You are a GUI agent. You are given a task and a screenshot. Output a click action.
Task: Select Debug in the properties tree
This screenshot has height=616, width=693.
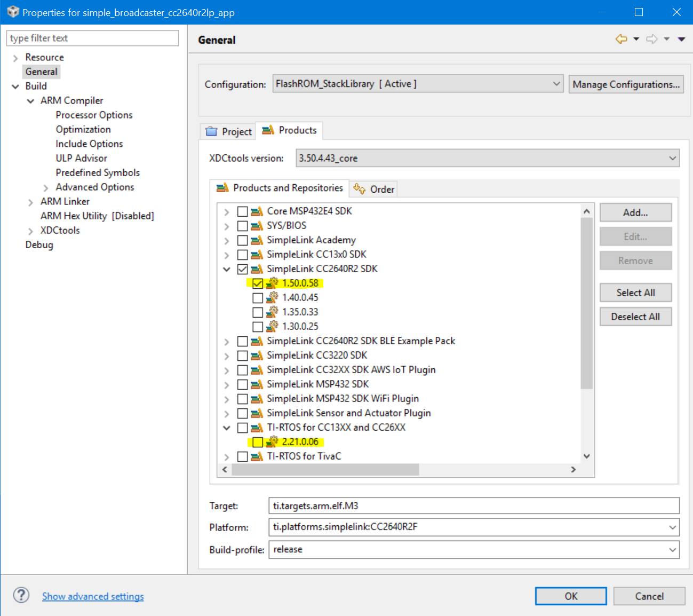pyautogui.click(x=39, y=244)
